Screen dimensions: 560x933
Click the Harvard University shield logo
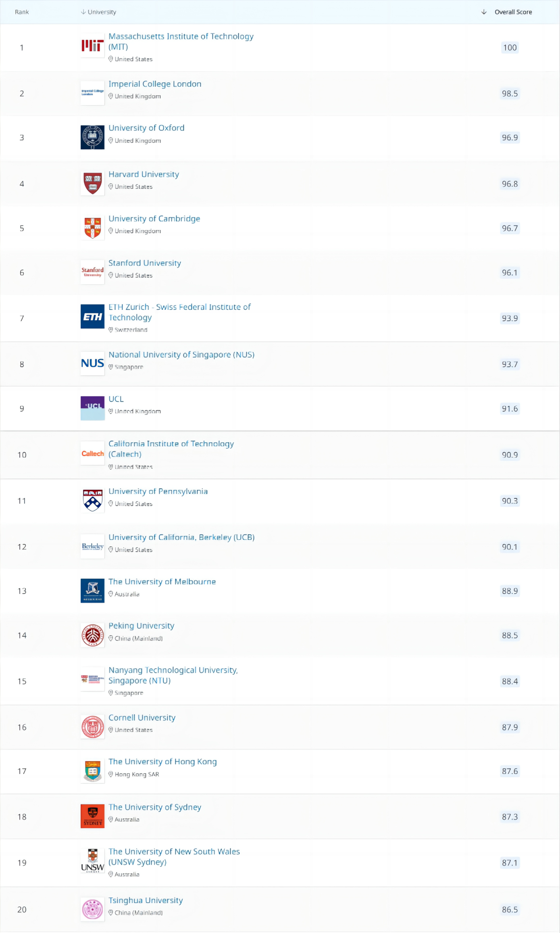92,183
